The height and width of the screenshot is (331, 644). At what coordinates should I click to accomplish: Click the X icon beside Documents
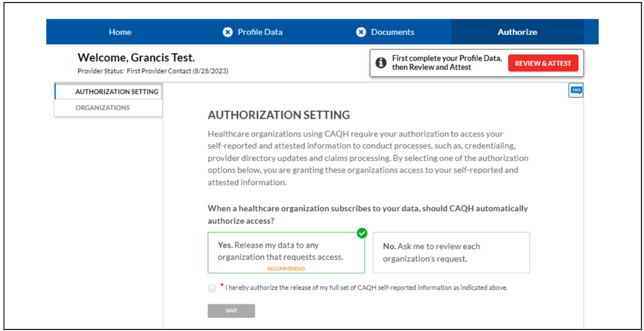(x=361, y=32)
